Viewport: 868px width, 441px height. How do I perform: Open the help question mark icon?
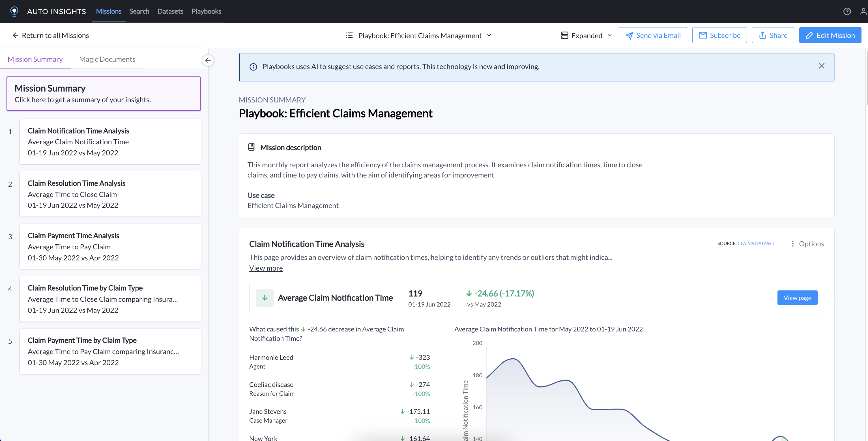(847, 11)
